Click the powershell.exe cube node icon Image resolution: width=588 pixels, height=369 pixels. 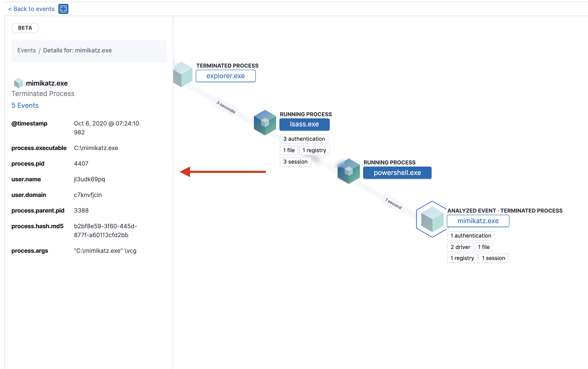coord(349,171)
